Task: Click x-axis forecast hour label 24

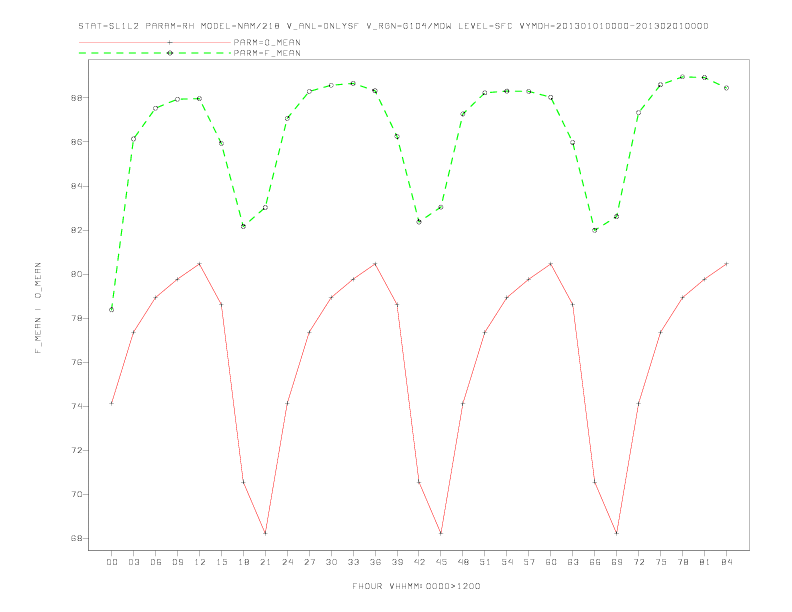Action: [287, 562]
